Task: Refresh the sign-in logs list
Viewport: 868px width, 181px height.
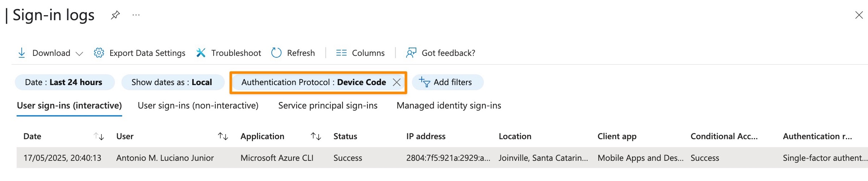Action: [293, 53]
